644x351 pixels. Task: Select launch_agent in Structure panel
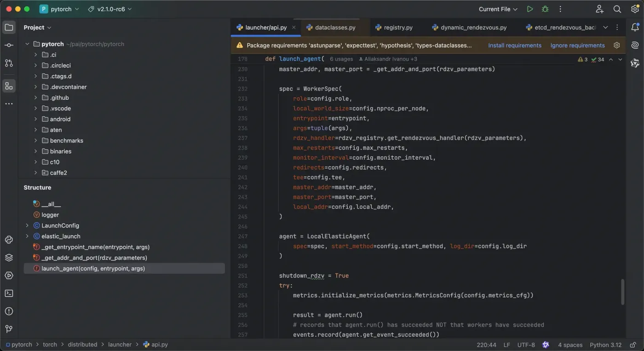(x=124, y=268)
